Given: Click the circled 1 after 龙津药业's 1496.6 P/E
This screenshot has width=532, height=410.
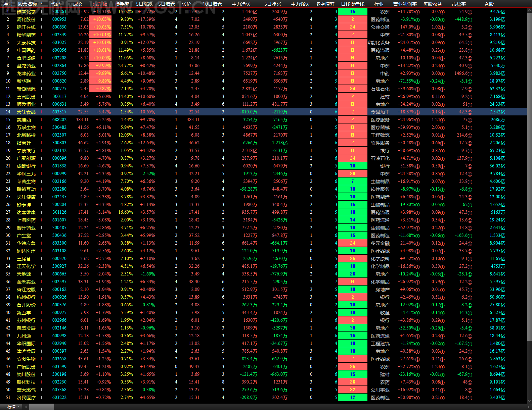Looking at the screenshot, I should [470, 74].
